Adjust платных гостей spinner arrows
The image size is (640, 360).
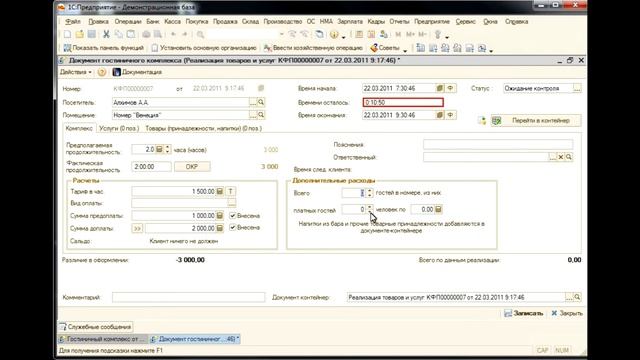[x=369, y=209]
